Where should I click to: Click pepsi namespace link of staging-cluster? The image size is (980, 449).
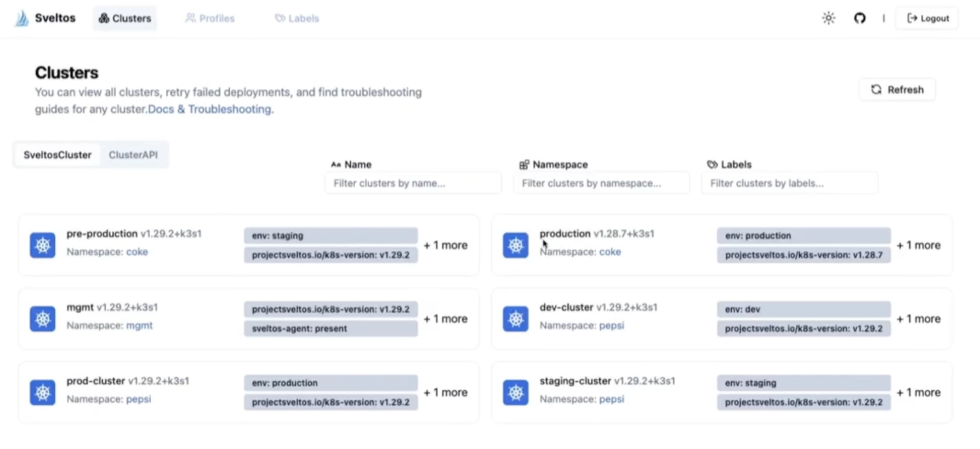(x=611, y=399)
